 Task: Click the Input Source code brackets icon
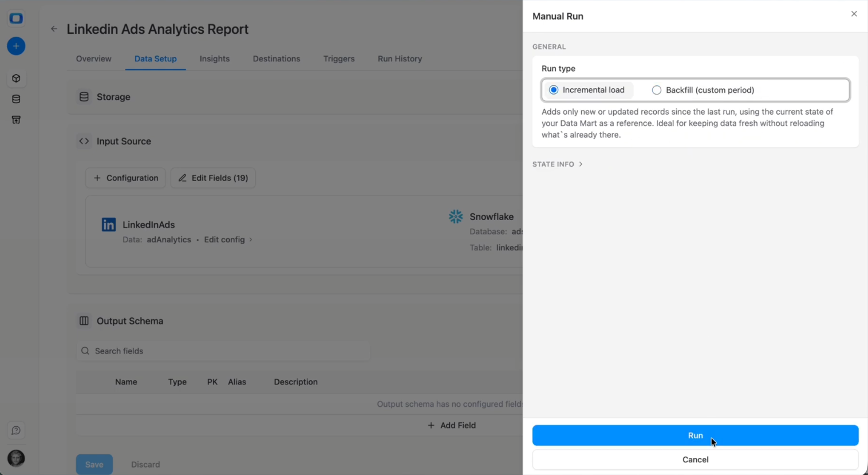coord(84,141)
